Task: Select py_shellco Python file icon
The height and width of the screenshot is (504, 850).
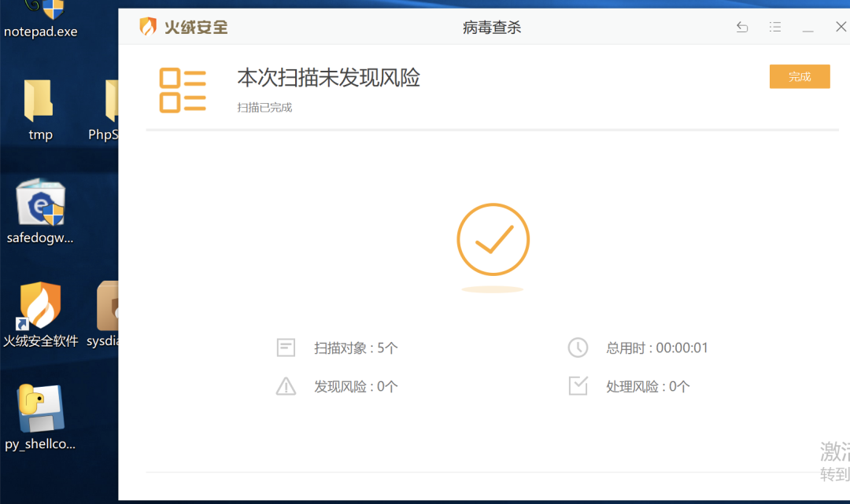Action: (x=40, y=418)
